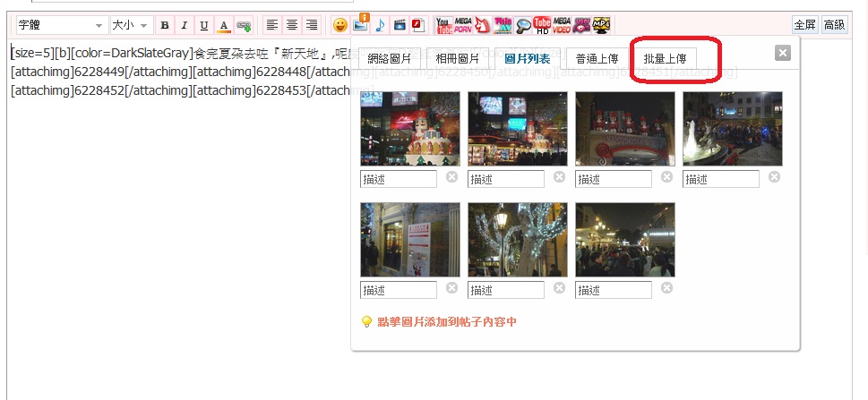
Task: Click 描述 field under row of nutcrackers
Action: (x=614, y=179)
